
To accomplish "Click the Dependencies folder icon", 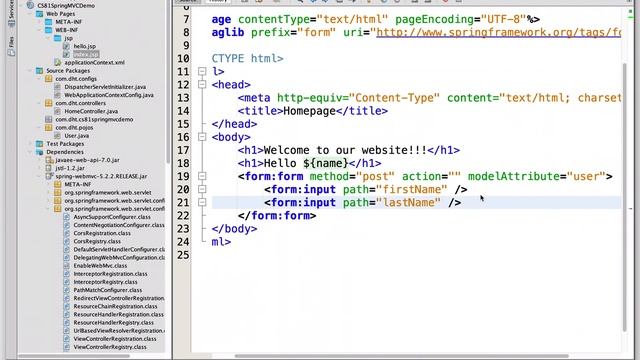I will 39,152.
